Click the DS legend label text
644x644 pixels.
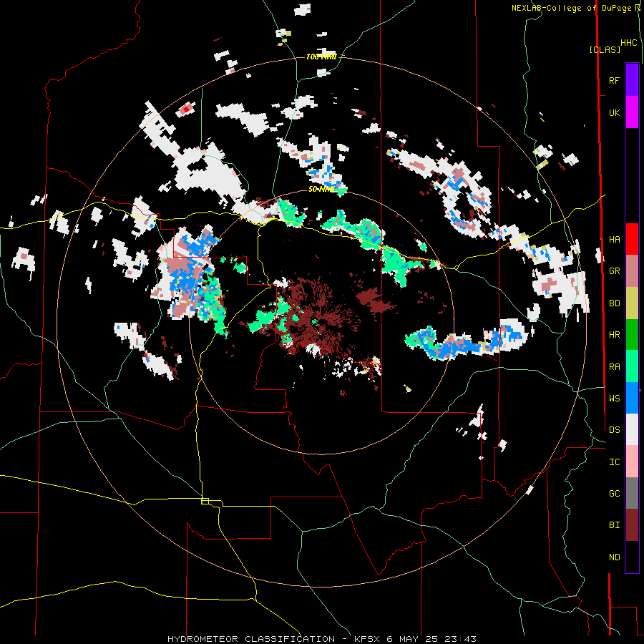click(614, 429)
